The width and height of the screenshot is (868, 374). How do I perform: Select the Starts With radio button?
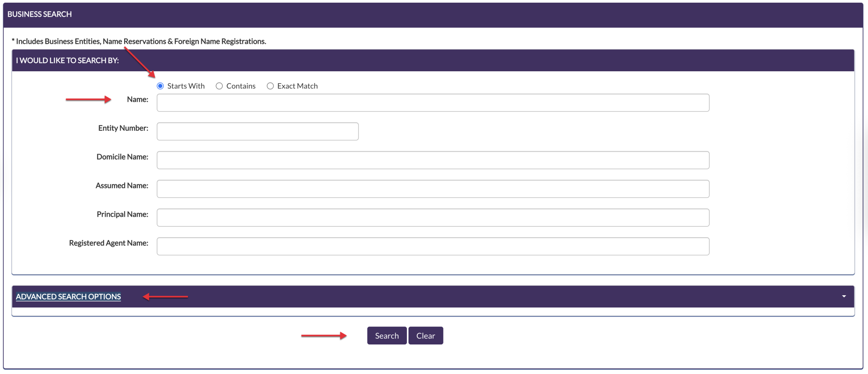(x=160, y=86)
